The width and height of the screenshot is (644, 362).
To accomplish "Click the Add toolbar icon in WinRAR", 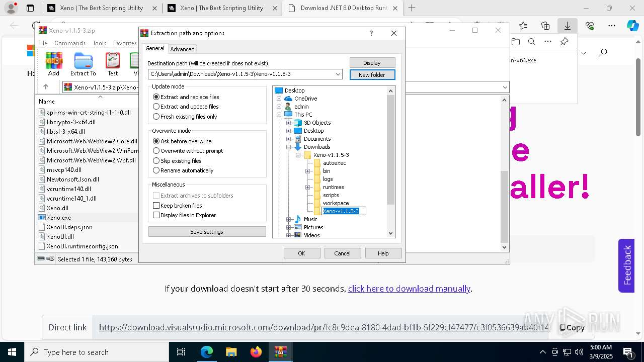I will coord(54,64).
